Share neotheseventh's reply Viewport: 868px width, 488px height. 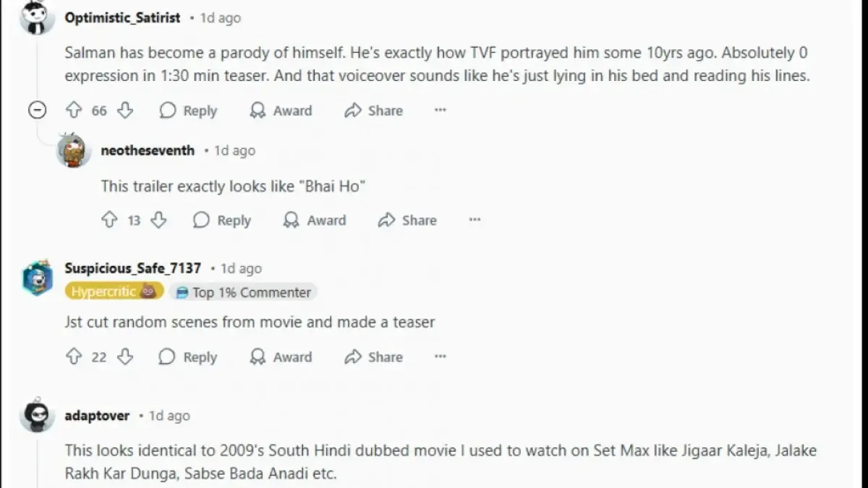(x=407, y=221)
